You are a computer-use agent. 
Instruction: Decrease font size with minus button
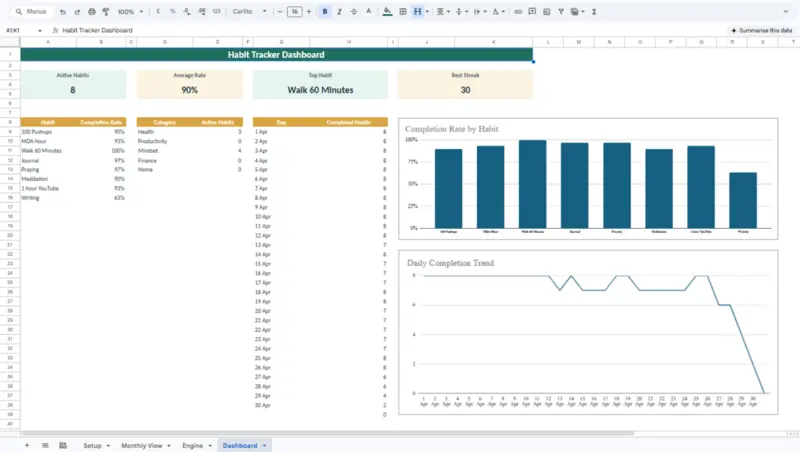click(280, 12)
